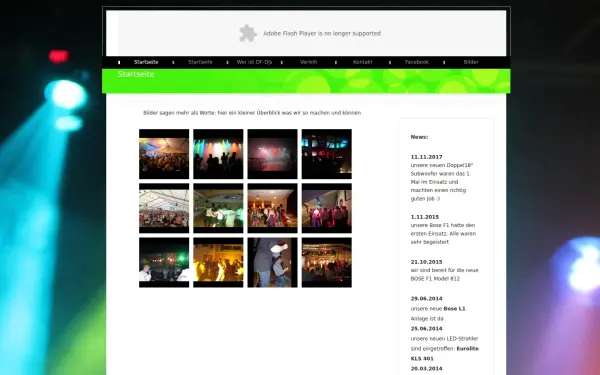Screen dimensions: 600x375
Task: Open thumbnail of bright white tent crowd
Action: pyautogui.click(x=164, y=208)
